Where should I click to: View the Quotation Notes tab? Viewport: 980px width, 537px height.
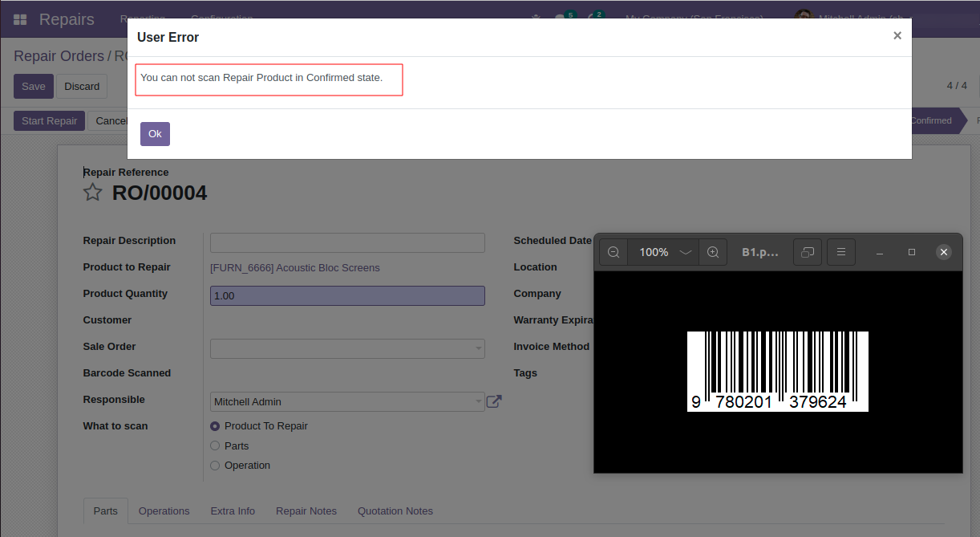[x=395, y=511]
